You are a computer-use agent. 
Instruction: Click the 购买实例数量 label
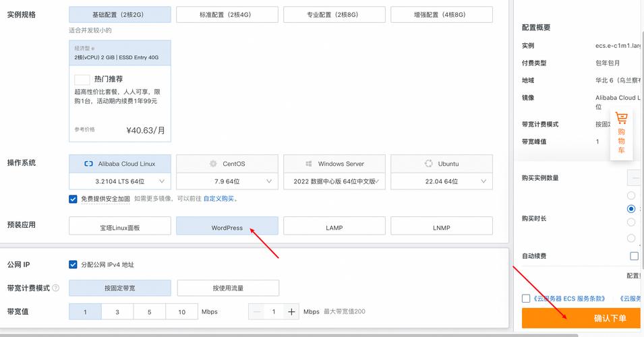coord(540,178)
